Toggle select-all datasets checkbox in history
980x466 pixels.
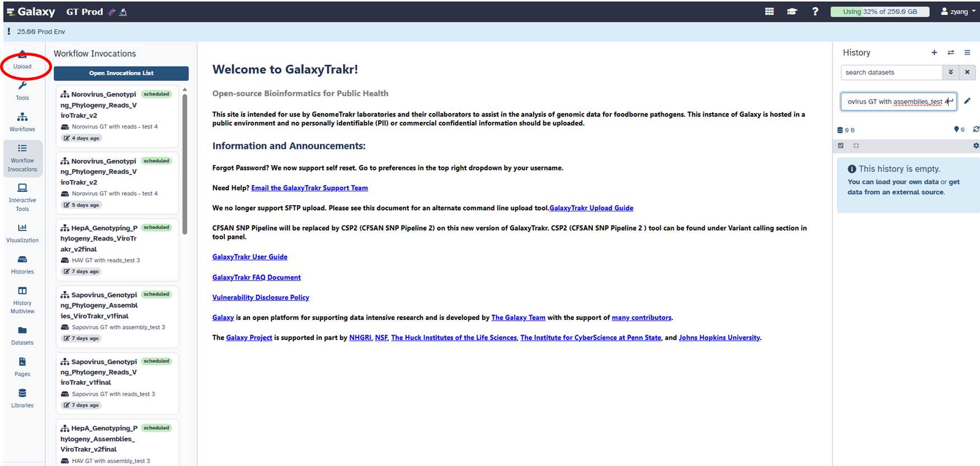tap(841, 145)
